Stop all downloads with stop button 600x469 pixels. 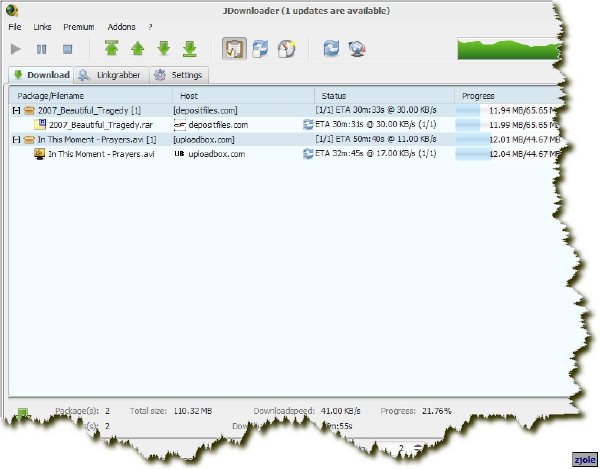point(67,49)
